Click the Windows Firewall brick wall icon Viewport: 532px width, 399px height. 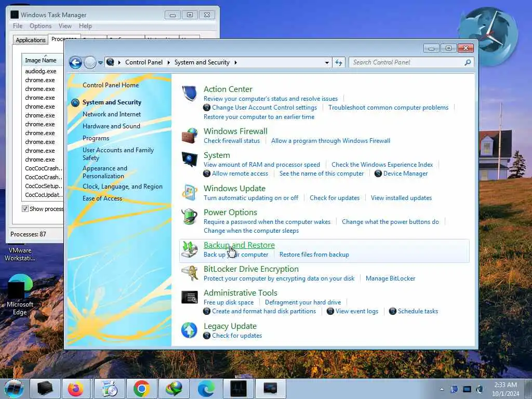coord(189,136)
